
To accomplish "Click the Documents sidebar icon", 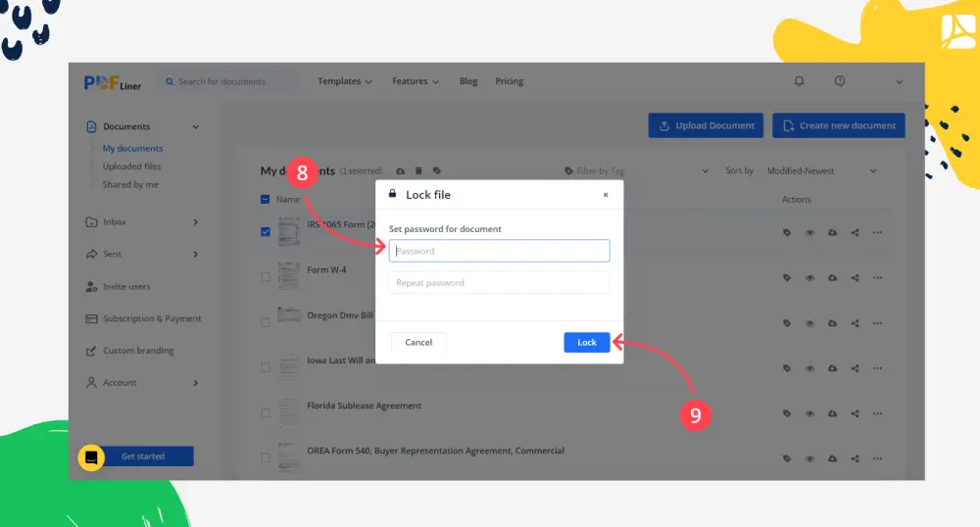I will 91,126.
